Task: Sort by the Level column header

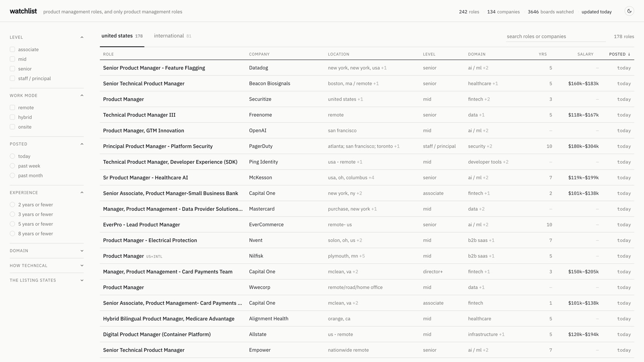Action: click(x=429, y=54)
